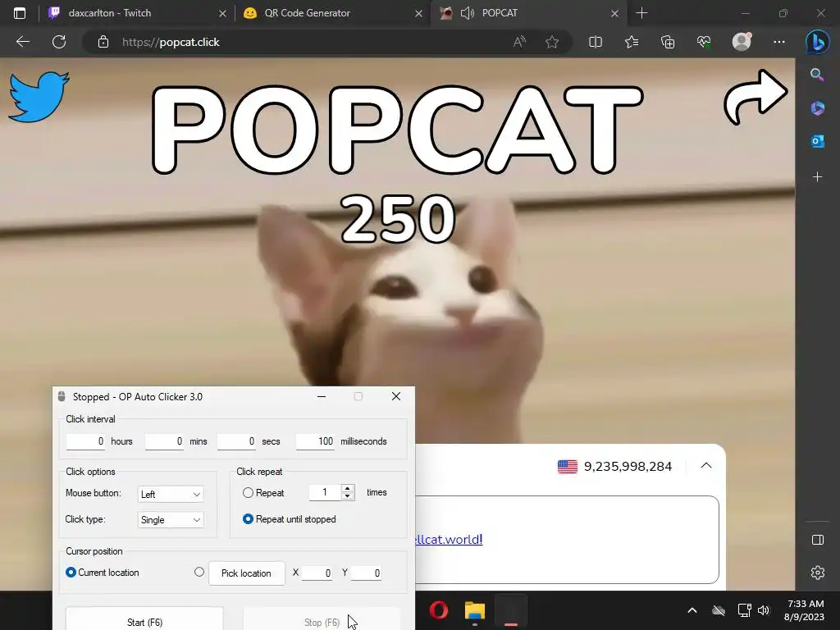
Task: Open Opera browser from the taskbar
Action: pos(439,610)
